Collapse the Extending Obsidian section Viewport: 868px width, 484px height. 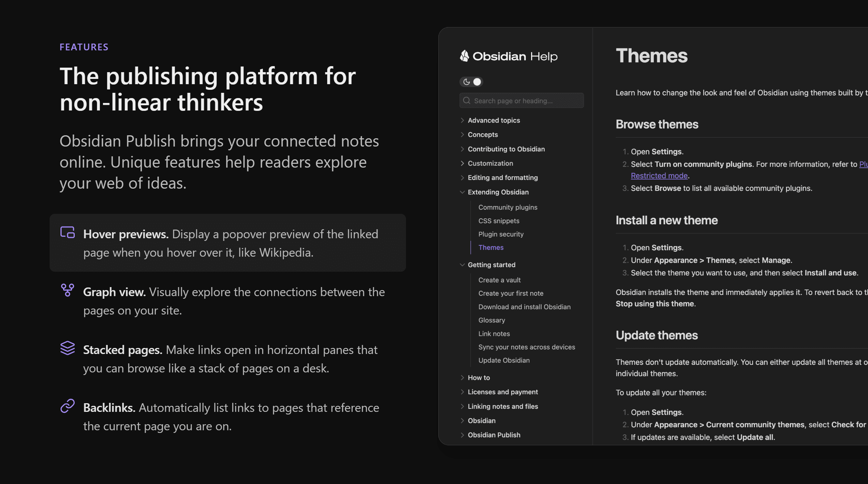tap(462, 192)
